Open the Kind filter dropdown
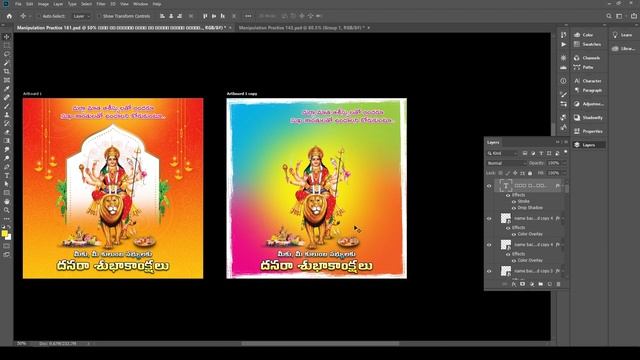This screenshot has width=640, height=360. [x=502, y=153]
